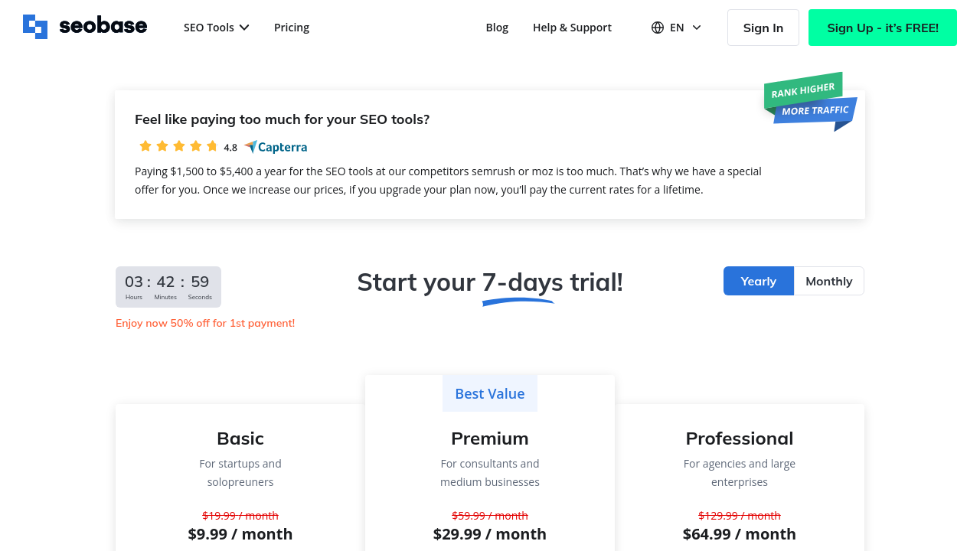Screen dimensions: 980x551
Task: Click the More Traffic ribbon badge
Action: pyautogui.click(x=815, y=111)
